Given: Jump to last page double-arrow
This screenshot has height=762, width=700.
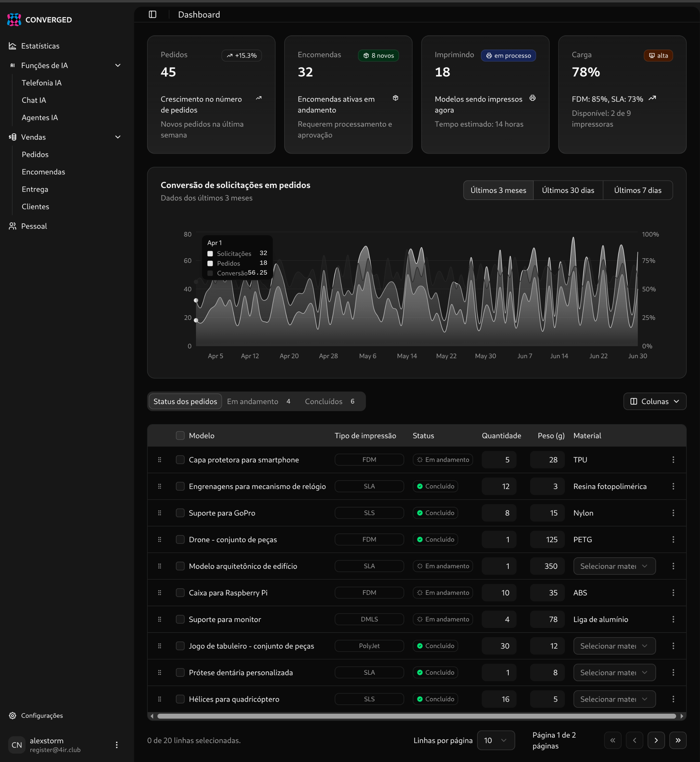Looking at the screenshot, I should pos(678,740).
